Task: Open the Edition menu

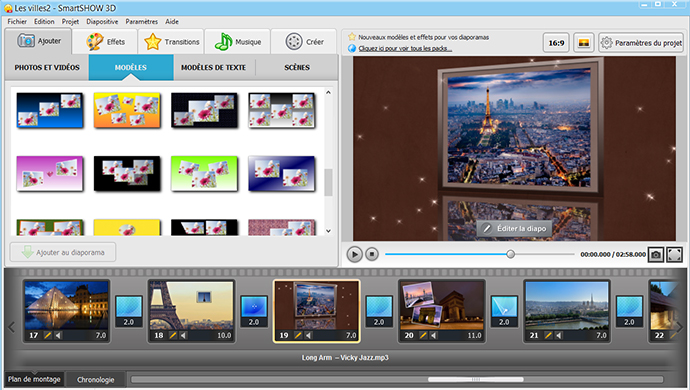Action: tap(44, 22)
